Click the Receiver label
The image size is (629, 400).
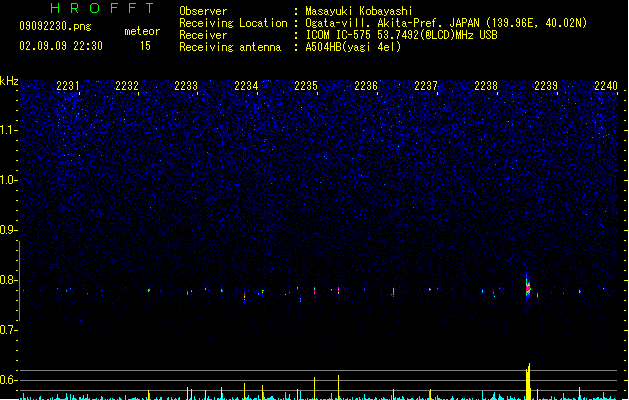(203, 35)
